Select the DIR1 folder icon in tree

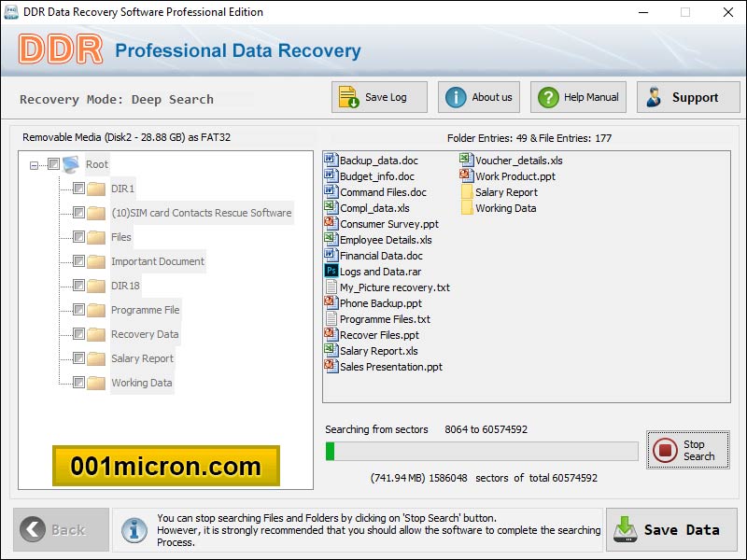click(96, 189)
